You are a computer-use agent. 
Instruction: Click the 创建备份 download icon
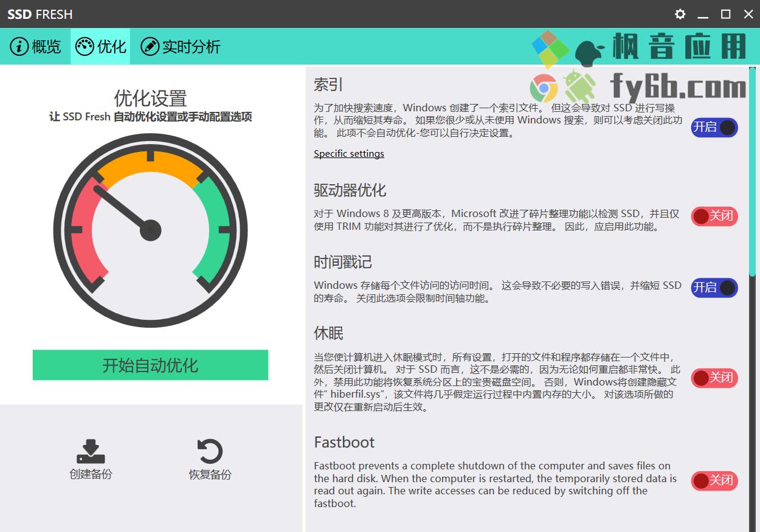click(x=91, y=452)
